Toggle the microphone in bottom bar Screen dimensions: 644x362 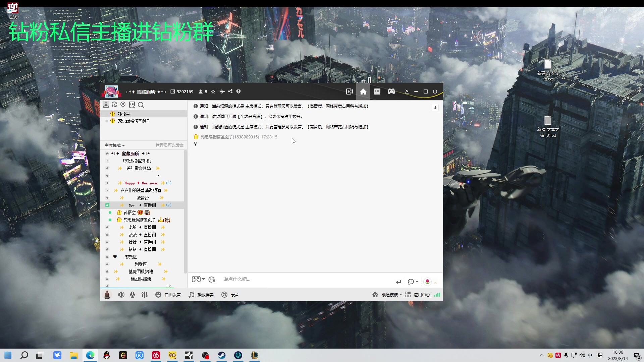(132, 295)
